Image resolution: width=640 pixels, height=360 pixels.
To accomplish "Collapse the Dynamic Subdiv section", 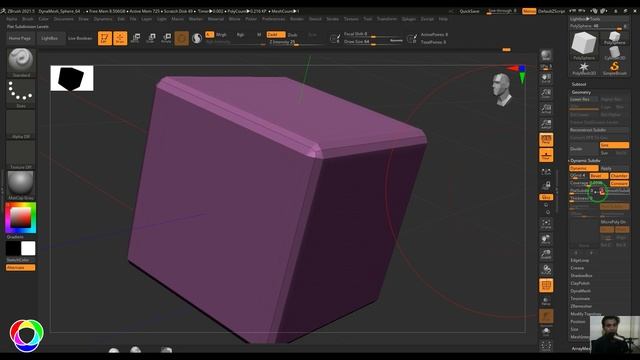I will point(585,161).
